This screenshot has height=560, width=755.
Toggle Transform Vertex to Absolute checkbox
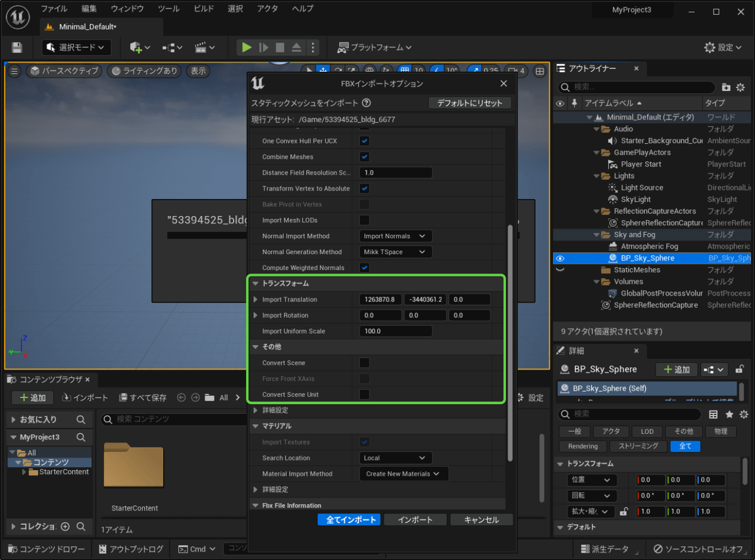(x=364, y=188)
